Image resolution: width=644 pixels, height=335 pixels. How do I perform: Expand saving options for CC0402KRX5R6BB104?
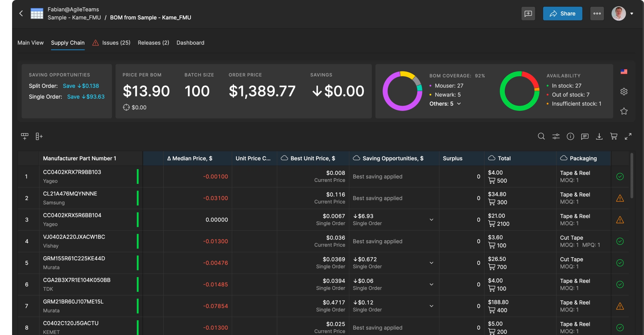(x=432, y=220)
